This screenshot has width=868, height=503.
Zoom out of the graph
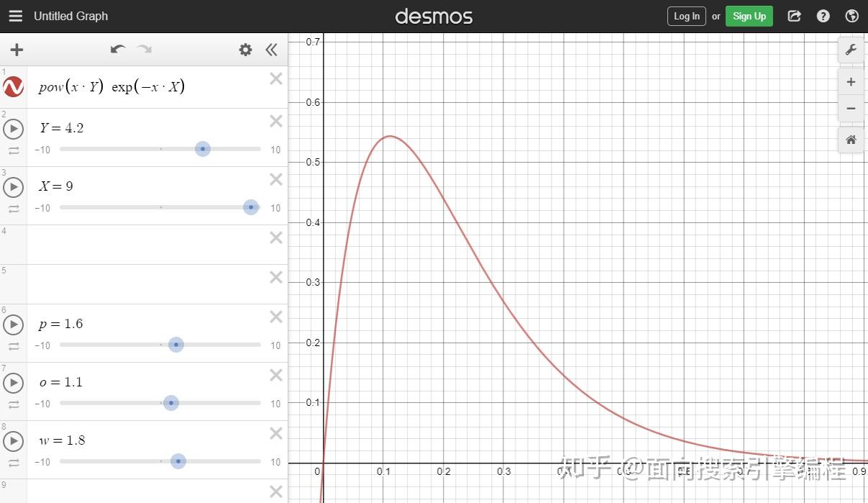coord(851,109)
